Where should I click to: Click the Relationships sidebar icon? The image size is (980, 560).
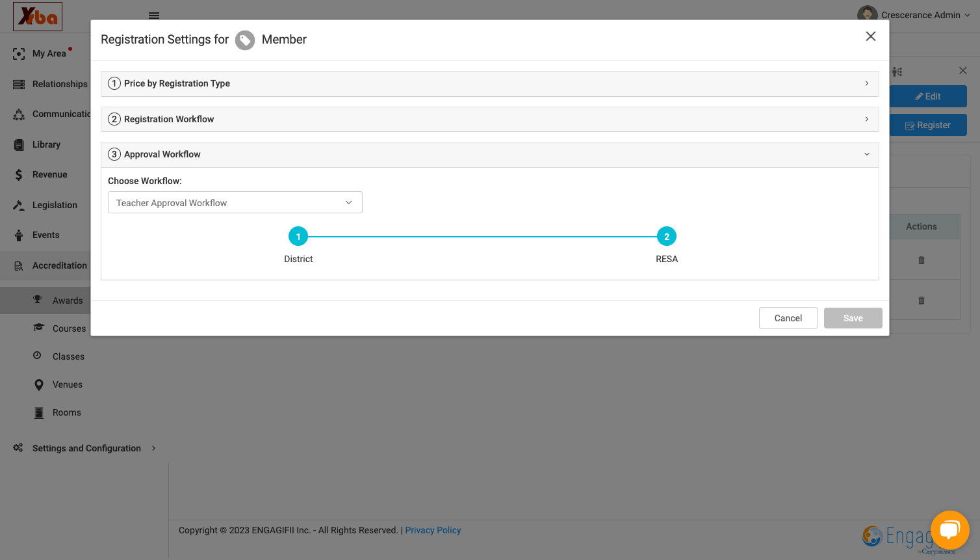(19, 85)
